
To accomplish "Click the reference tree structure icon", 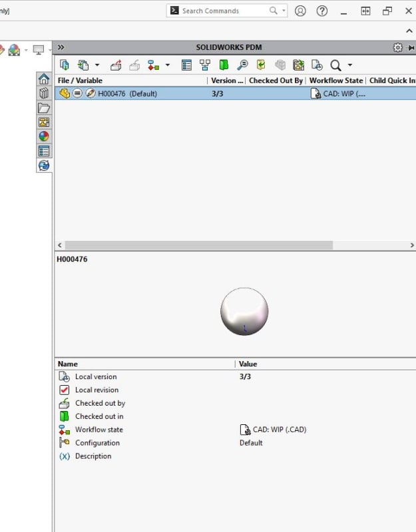I will pyautogui.click(x=205, y=65).
